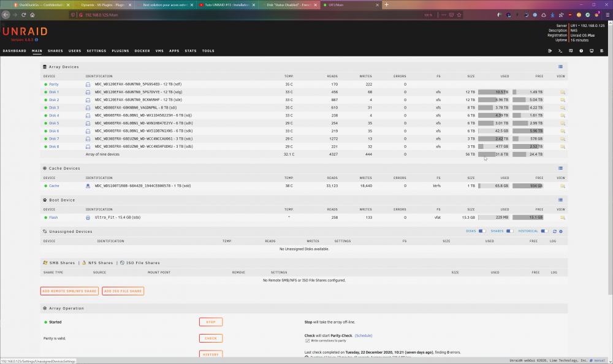Open the DASHBOARD menu
The height and width of the screenshot is (364, 613).
15,51
